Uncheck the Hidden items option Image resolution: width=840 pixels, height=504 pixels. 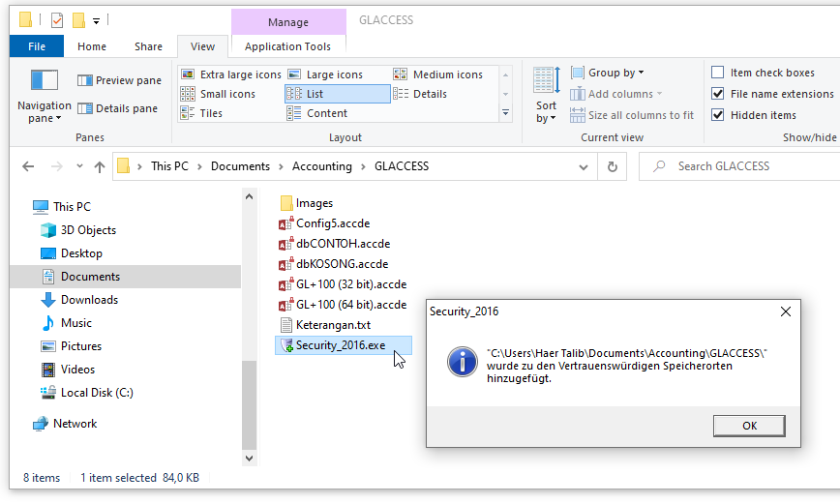718,115
